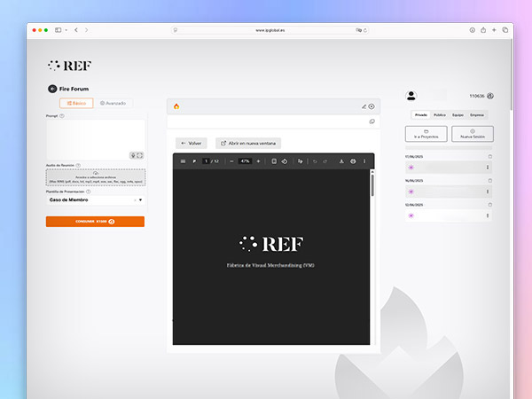Screen dimensions: 532x399
Task: Activate the microphone icon in Prompt box
Action: [133, 155]
